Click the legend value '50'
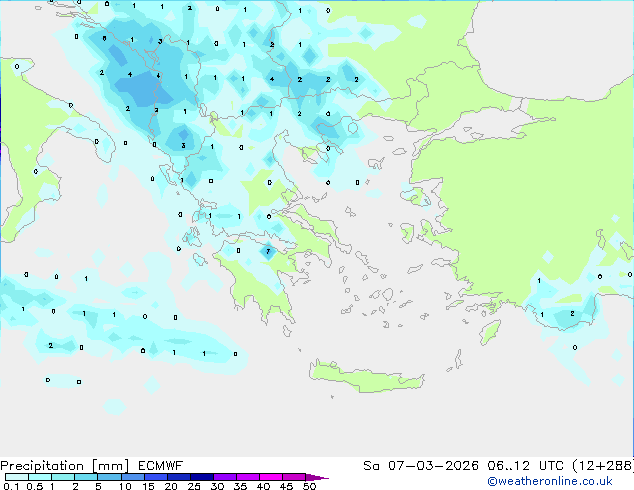634x490 pixels. click(309, 486)
